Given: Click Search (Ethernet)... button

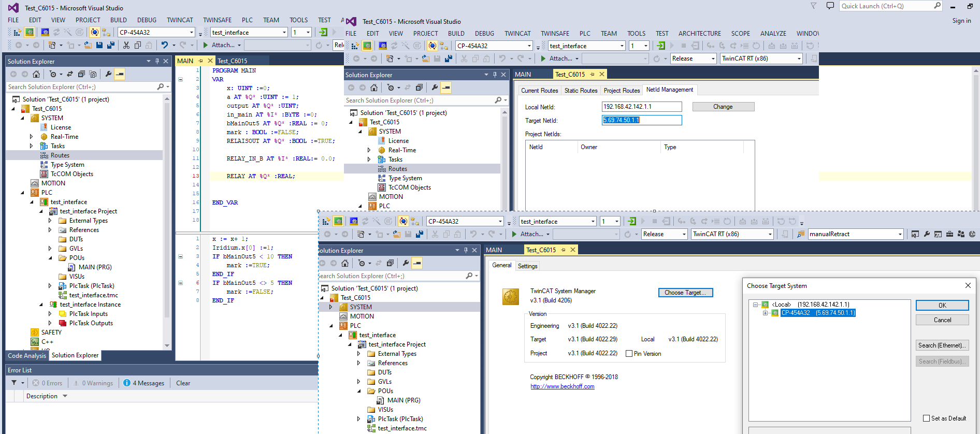Looking at the screenshot, I should 942,345.
